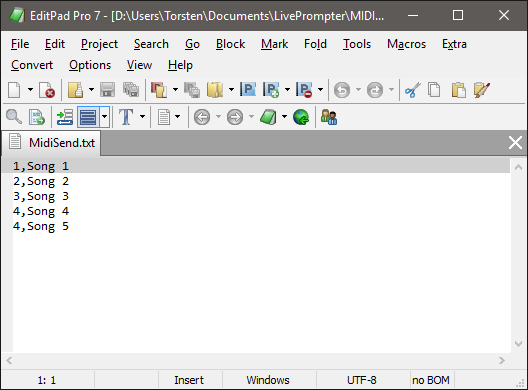Viewport: 528px width, 390px height.
Task: Click document with green arrow icon
Action: (37, 117)
